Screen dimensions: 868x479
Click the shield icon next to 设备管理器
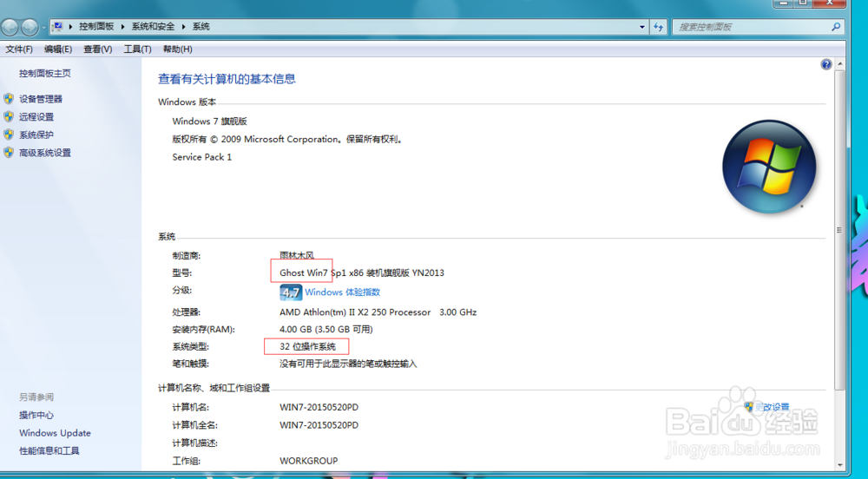tap(9, 99)
